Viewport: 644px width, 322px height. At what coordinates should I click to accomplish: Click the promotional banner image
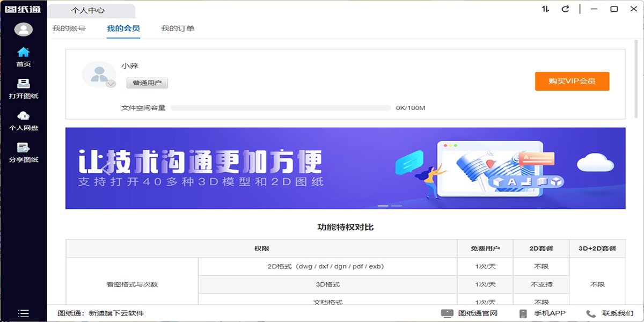point(345,168)
